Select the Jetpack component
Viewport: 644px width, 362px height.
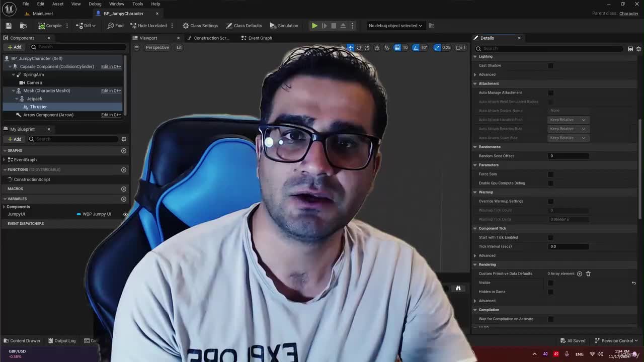34,99
